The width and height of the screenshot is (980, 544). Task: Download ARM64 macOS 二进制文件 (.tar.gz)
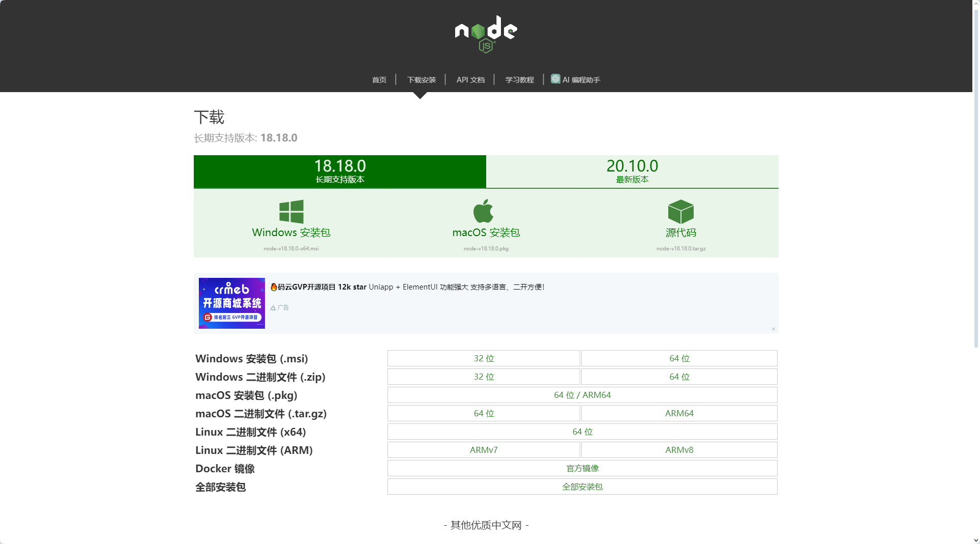(x=679, y=413)
